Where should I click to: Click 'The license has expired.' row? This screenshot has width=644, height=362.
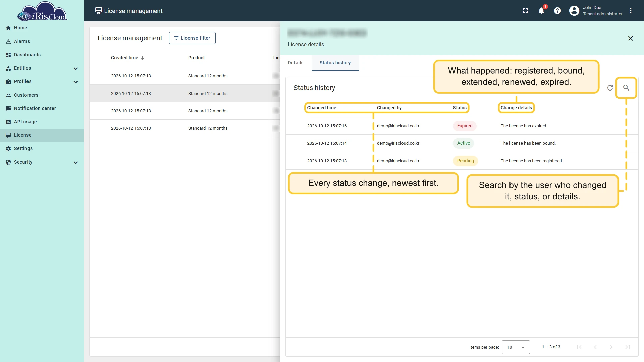pos(462,126)
